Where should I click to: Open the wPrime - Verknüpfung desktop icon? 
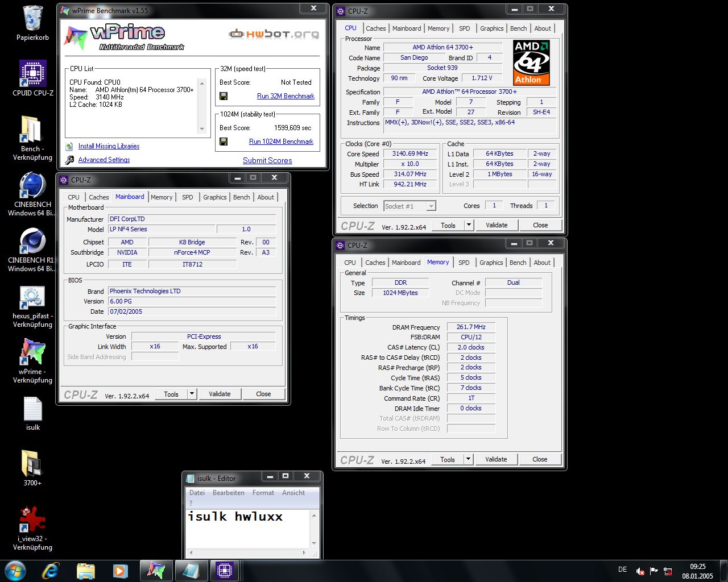click(32, 352)
